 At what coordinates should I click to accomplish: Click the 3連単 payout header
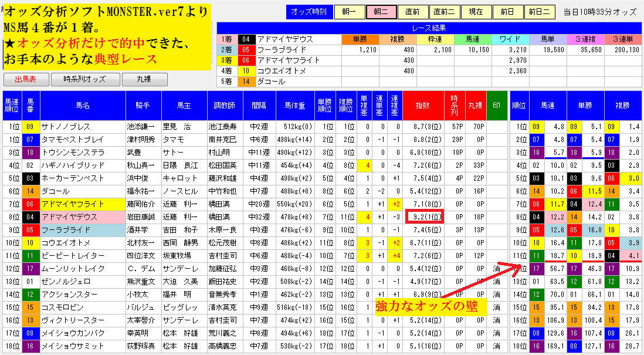[x=623, y=39]
